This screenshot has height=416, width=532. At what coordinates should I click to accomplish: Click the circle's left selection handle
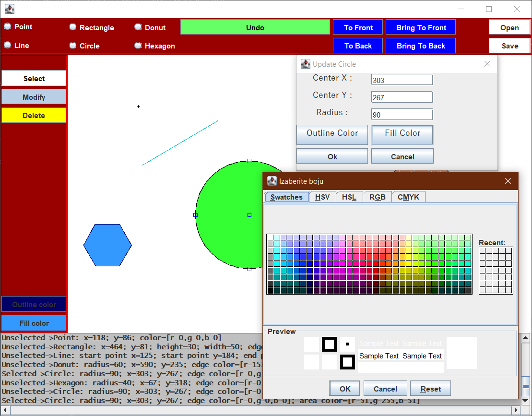[195, 215]
